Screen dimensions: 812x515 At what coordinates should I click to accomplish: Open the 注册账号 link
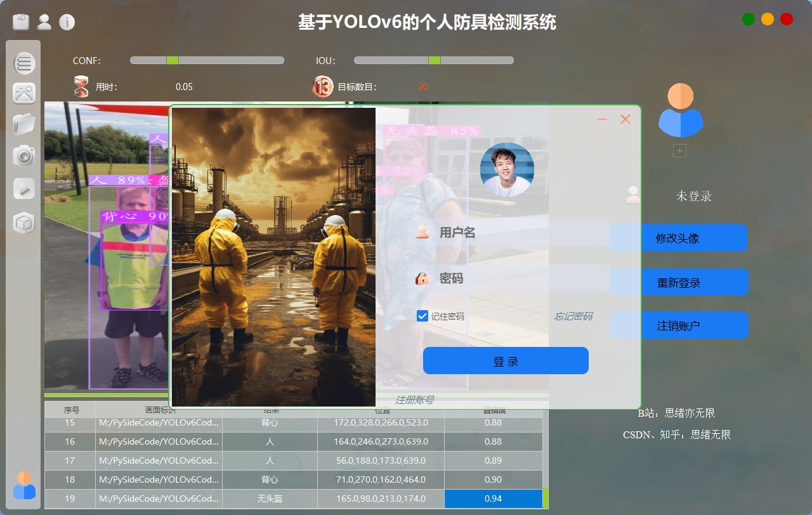(x=415, y=400)
